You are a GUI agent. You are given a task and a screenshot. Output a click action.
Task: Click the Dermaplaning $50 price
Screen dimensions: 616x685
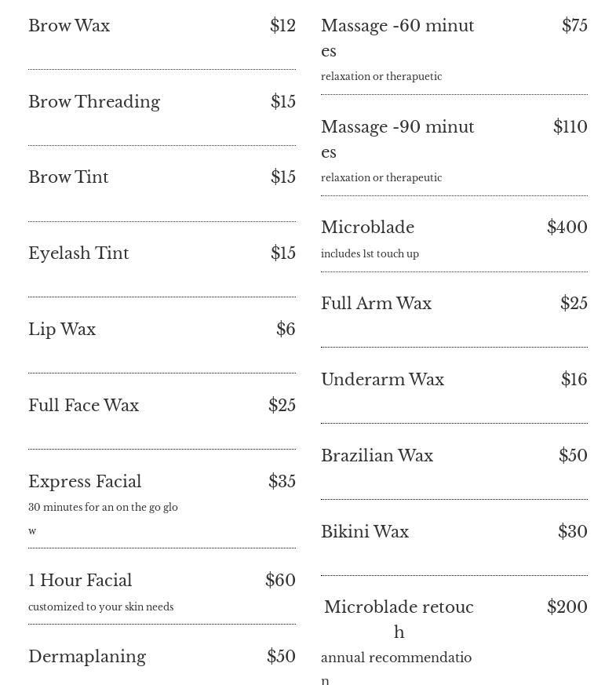[282, 656]
